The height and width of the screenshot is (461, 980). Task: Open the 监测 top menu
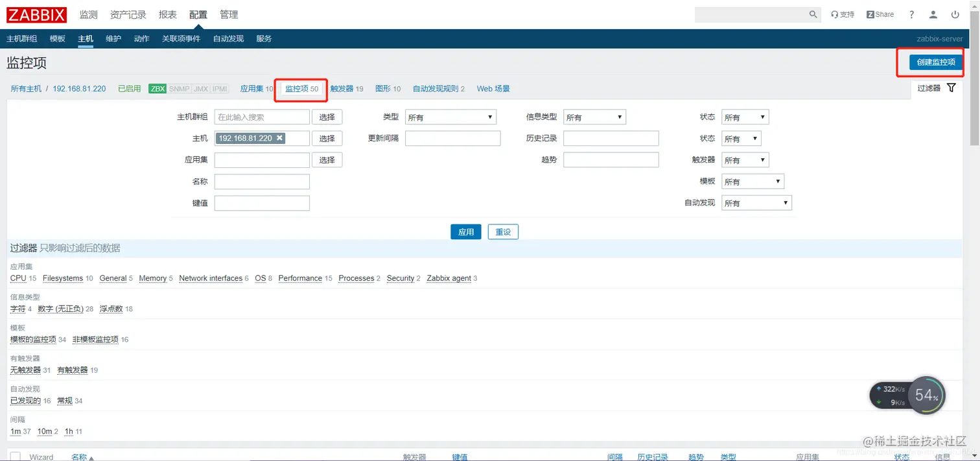tap(89, 14)
